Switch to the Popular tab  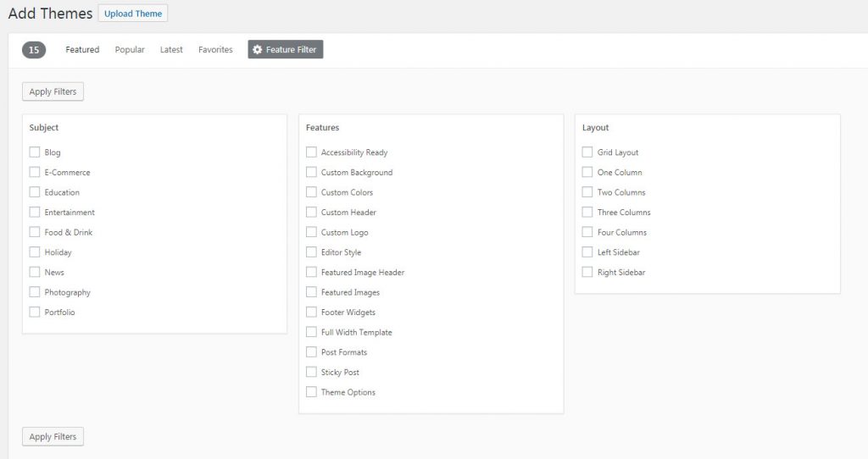130,49
